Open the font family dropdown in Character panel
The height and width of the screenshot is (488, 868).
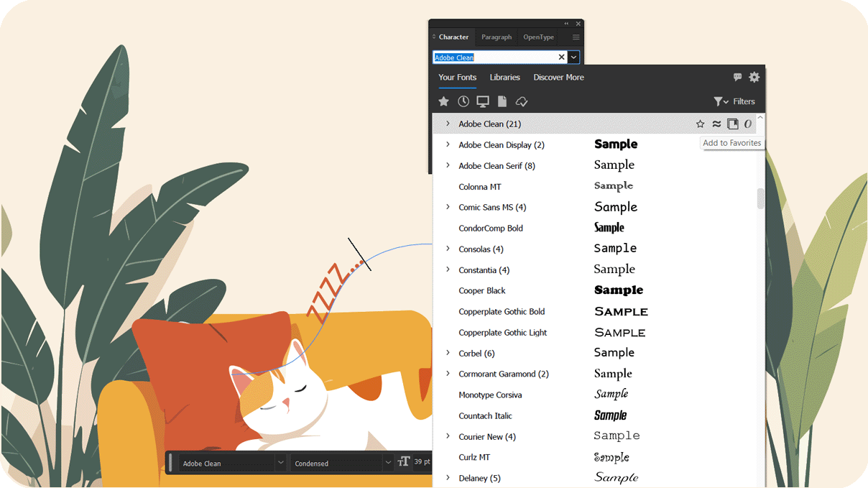tap(573, 57)
